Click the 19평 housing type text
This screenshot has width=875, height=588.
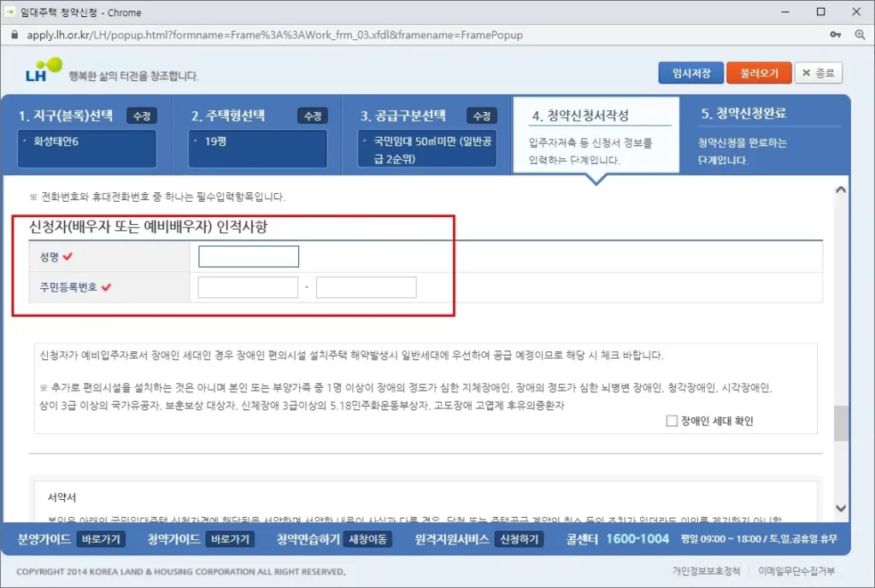[x=215, y=141]
